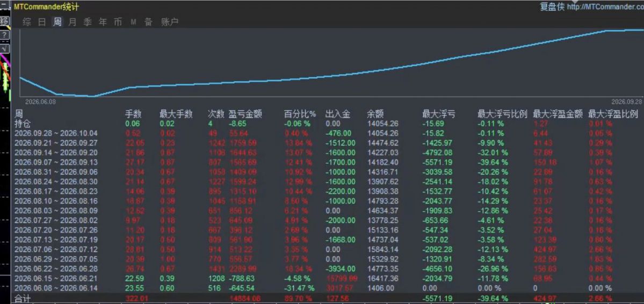
Task: Click the deposit/withdrawal cell -476.00
Action: [338, 133]
